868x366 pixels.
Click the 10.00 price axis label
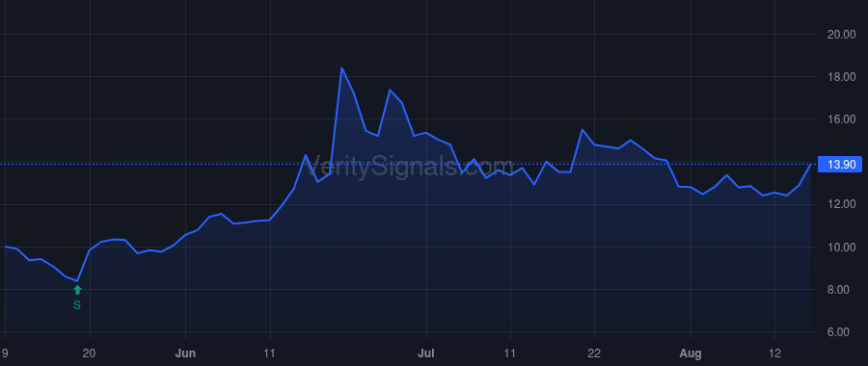tap(841, 248)
